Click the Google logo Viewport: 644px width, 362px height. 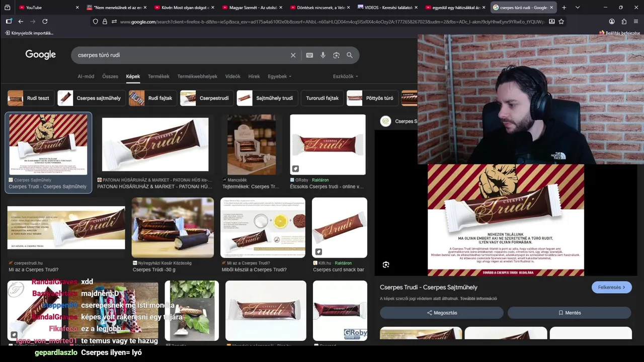point(41,55)
